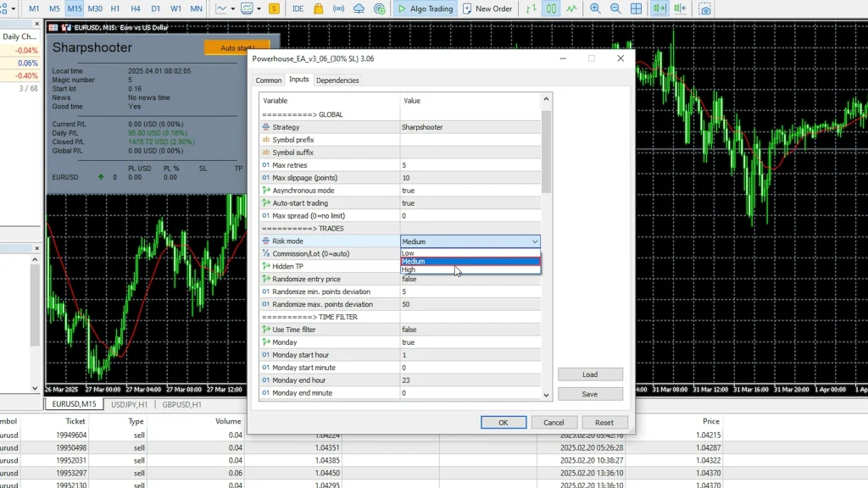Toggle the chart shift icon
Screen dimensions: 868x488
click(680, 8)
